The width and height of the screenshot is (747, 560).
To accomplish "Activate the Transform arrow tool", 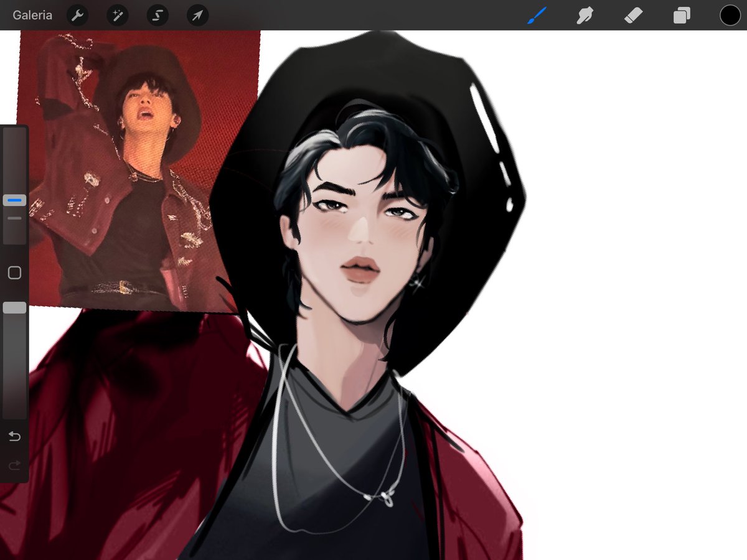I will [x=197, y=16].
